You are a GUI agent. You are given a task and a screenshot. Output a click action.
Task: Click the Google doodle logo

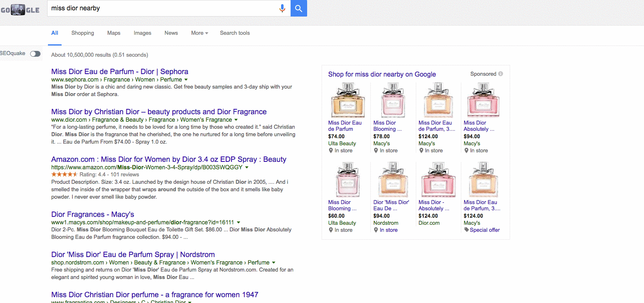[x=20, y=10]
